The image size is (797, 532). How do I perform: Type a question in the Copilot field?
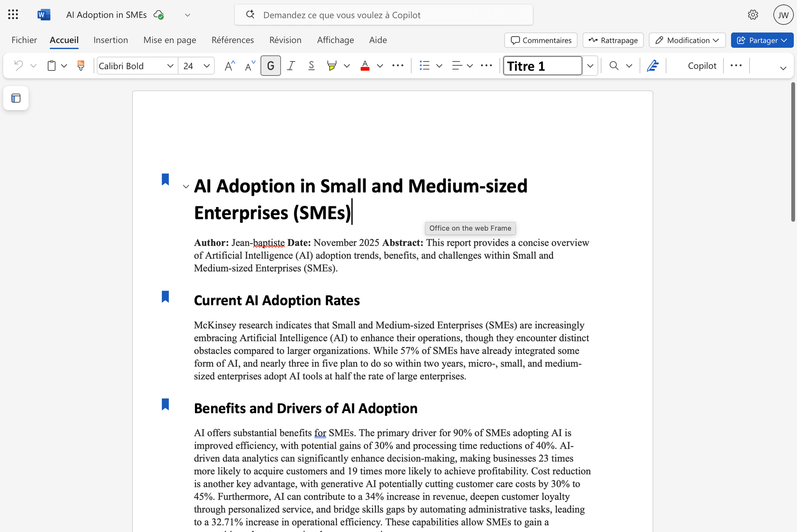[383, 15]
